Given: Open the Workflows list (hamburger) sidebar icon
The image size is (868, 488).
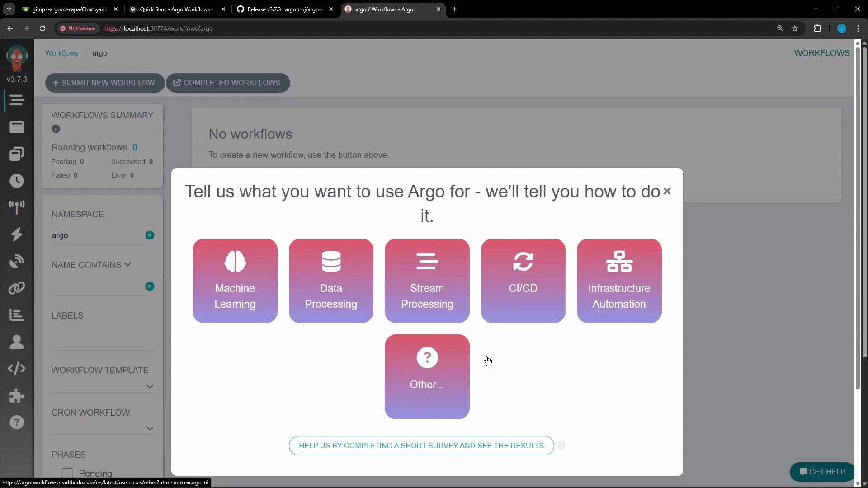Looking at the screenshot, I should click(17, 100).
